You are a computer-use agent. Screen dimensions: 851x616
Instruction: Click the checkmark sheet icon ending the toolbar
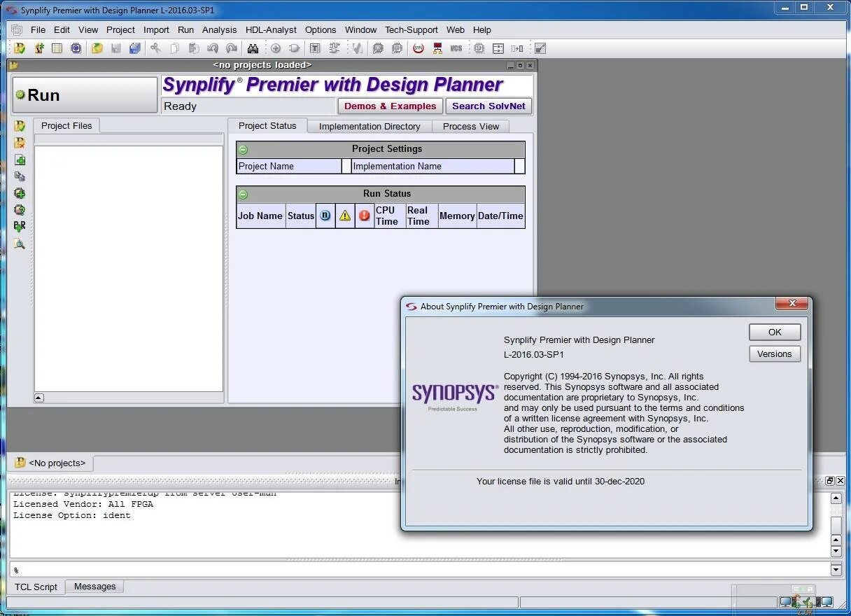tap(540, 48)
